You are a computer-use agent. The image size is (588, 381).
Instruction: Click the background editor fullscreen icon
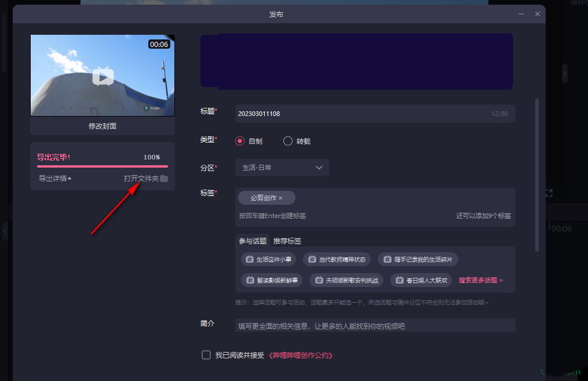pyautogui.click(x=549, y=193)
